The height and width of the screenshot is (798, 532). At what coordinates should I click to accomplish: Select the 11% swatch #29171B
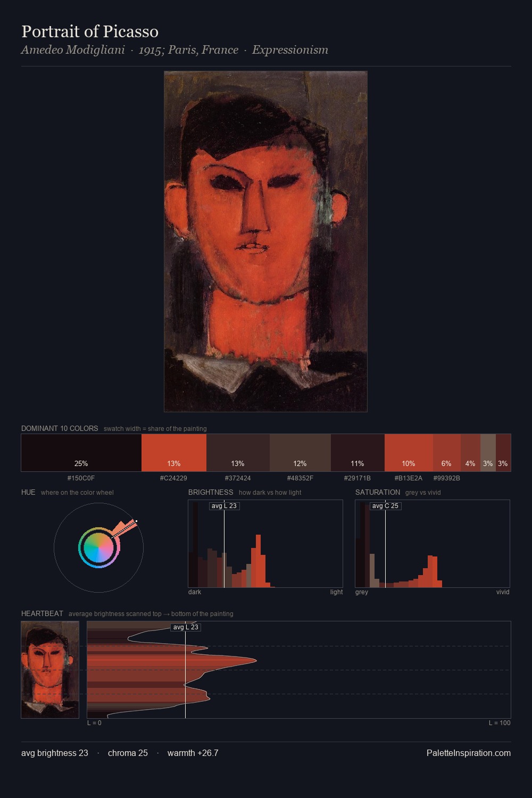(x=358, y=453)
